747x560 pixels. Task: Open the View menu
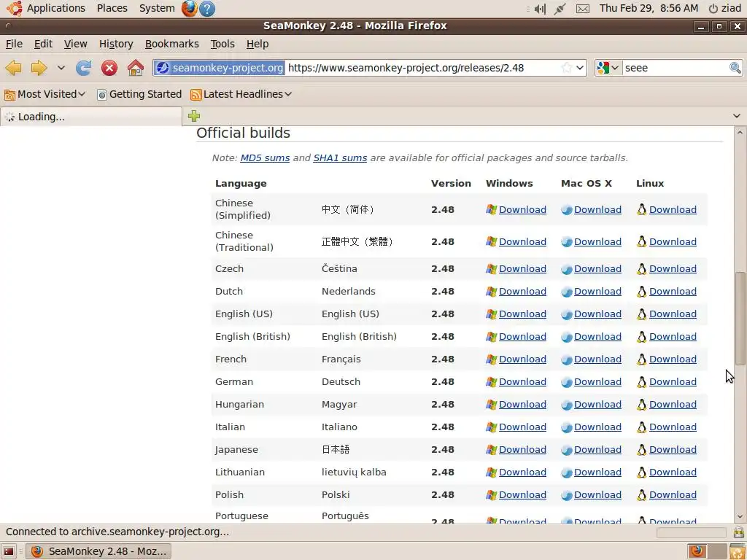(75, 44)
